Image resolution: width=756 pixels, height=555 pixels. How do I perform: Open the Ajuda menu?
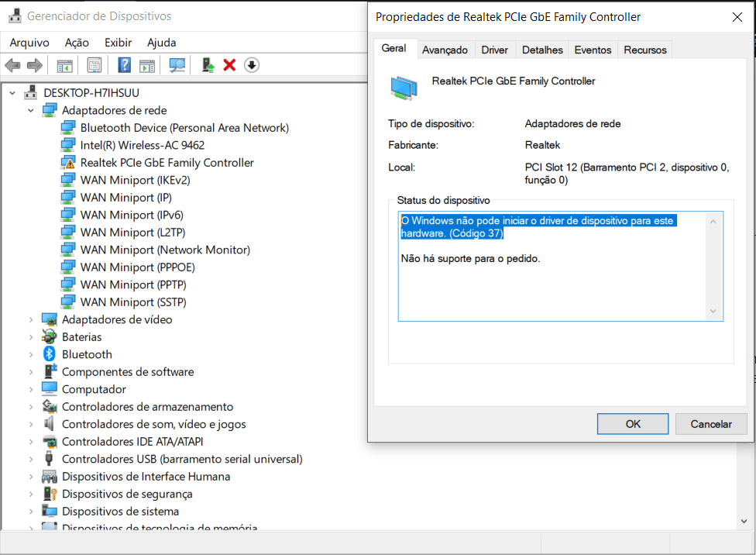tap(162, 43)
